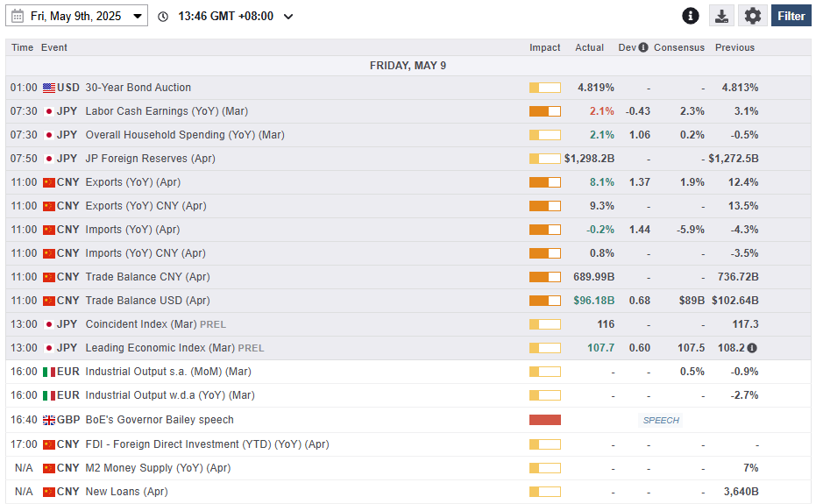Click the info icon next to Dev header
Viewport: 816px width, 504px height.
643,47
